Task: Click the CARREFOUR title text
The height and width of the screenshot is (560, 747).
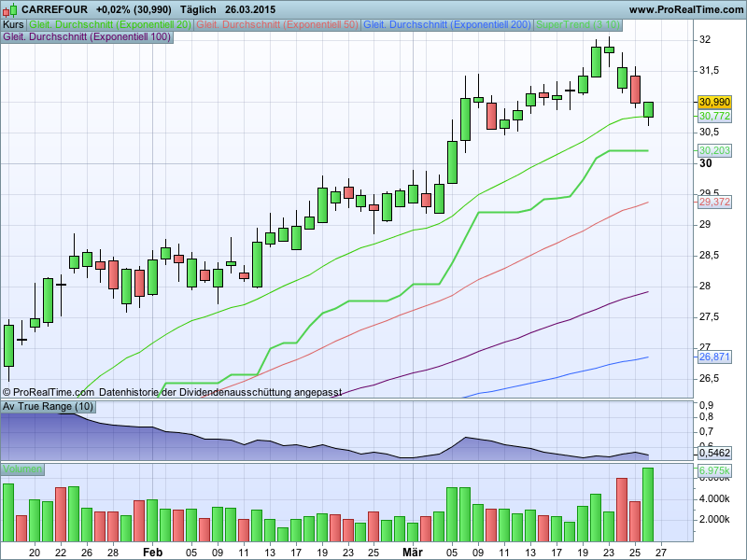Action: 55,9
